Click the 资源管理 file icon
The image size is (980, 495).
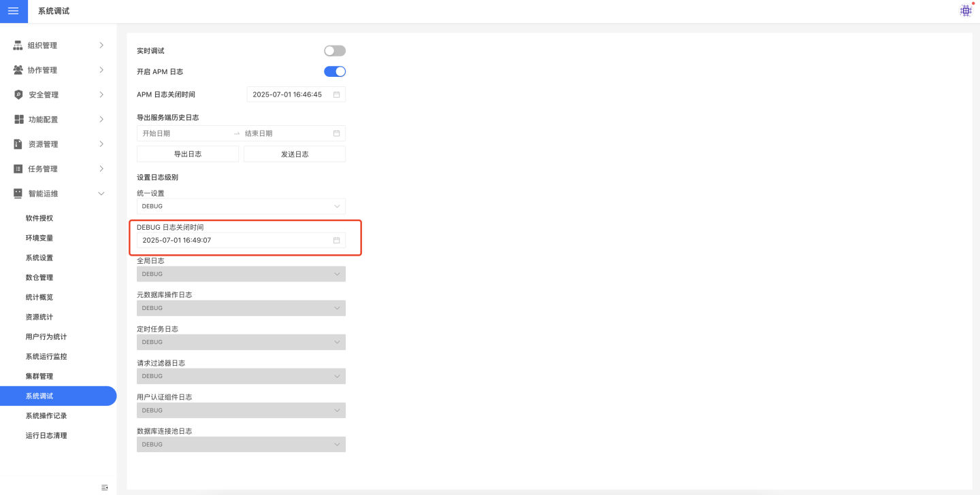[18, 144]
